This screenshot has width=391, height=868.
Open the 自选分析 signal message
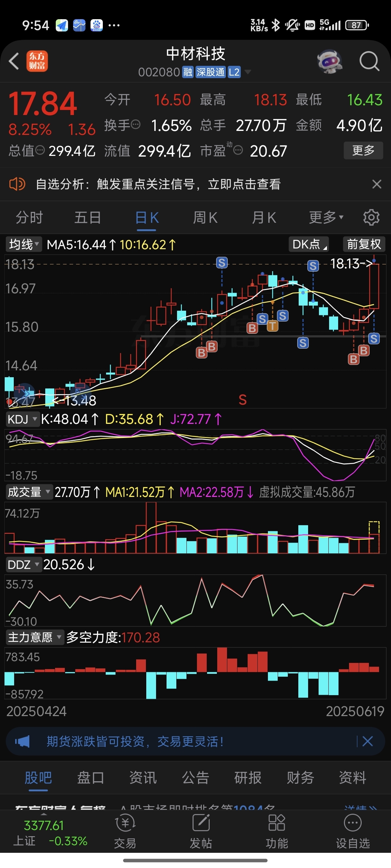coord(158,184)
